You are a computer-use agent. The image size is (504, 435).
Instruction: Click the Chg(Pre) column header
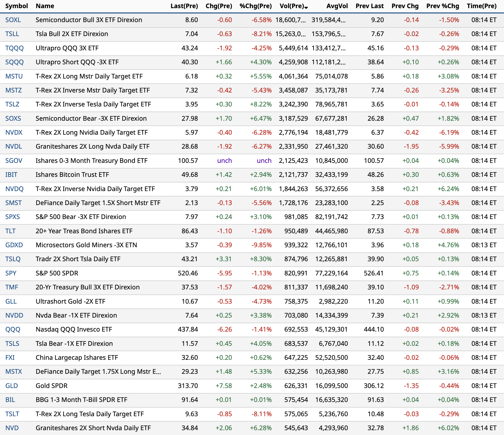coord(218,6)
